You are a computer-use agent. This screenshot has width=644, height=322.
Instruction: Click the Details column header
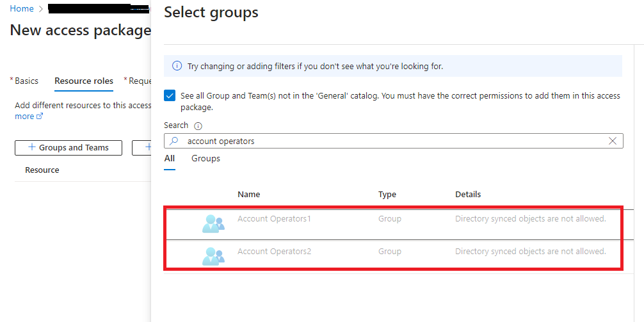pyautogui.click(x=468, y=194)
